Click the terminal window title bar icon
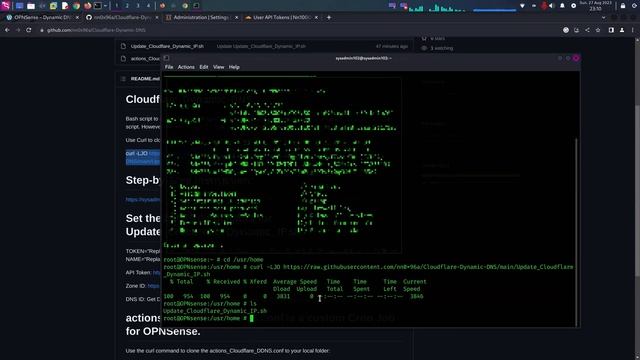Image resolution: width=640 pixels, height=360 pixels. click(167, 58)
